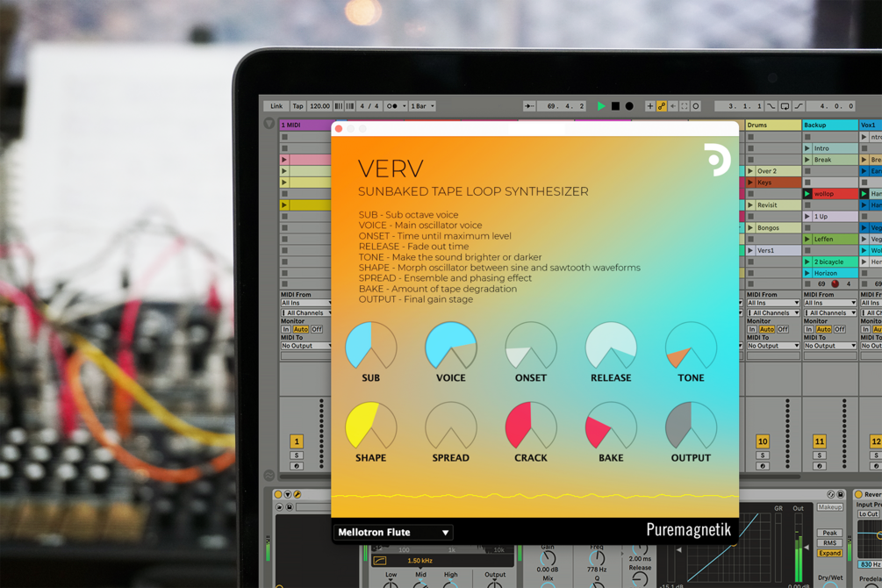Screen dimensions: 882x588
Task: Click the Re-enable Automation arrow icon
Action: [673, 106]
